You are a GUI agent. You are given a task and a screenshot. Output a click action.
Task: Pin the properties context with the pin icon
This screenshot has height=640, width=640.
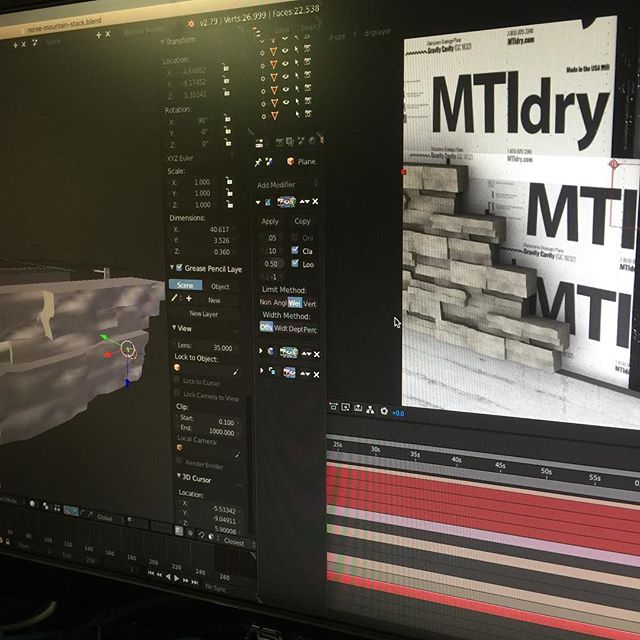[258, 162]
